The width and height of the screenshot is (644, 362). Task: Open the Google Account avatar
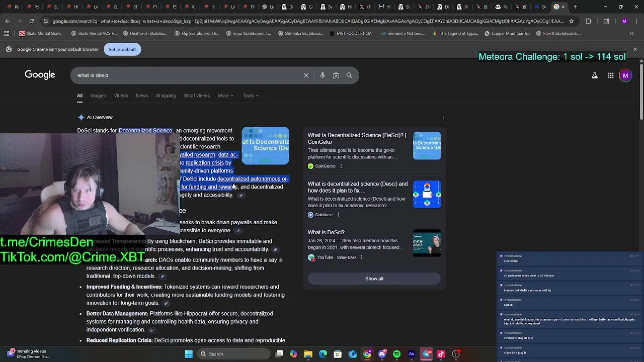(625, 75)
